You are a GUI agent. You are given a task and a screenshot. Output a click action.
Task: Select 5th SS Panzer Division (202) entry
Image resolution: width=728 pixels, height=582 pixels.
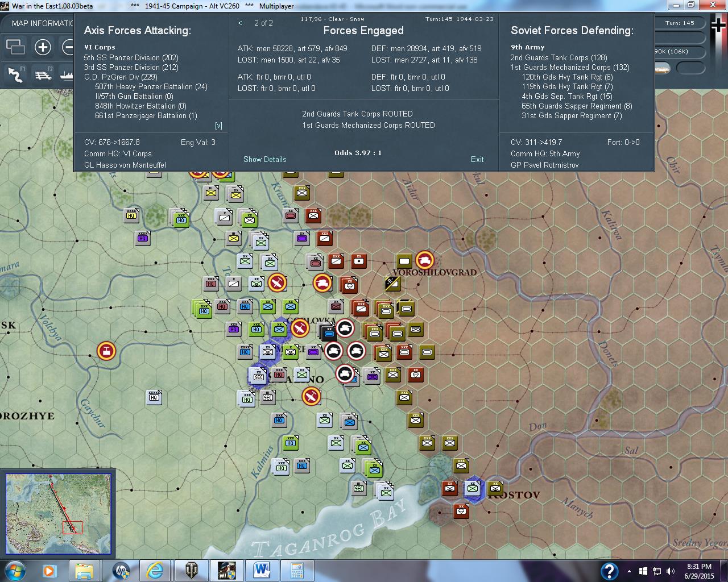131,57
